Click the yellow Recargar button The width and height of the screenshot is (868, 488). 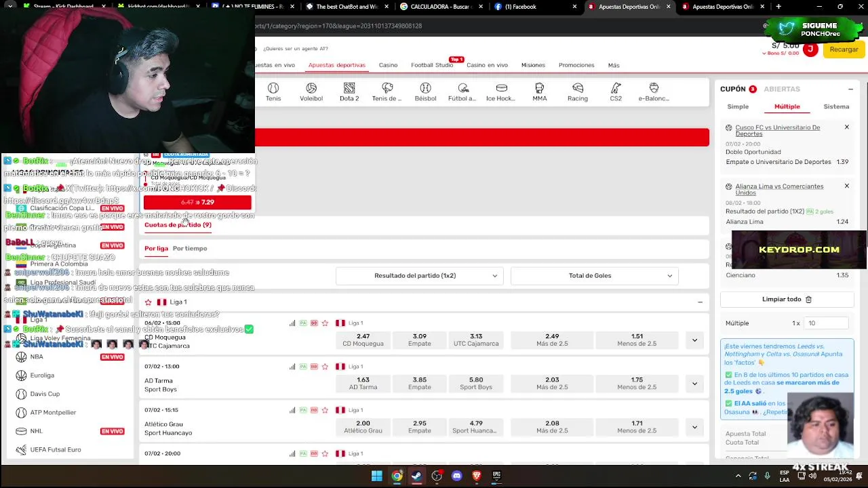tap(844, 49)
